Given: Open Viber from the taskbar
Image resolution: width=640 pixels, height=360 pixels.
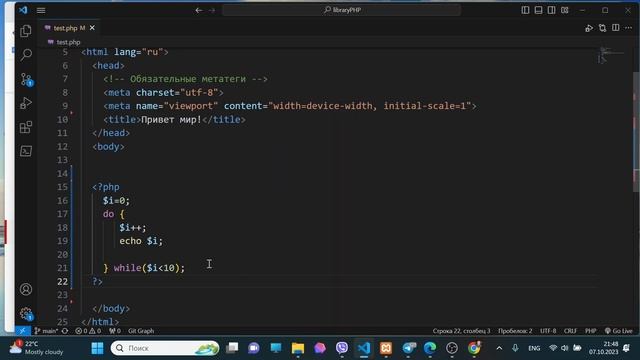Looking at the screenshot, I should point(342,348).
